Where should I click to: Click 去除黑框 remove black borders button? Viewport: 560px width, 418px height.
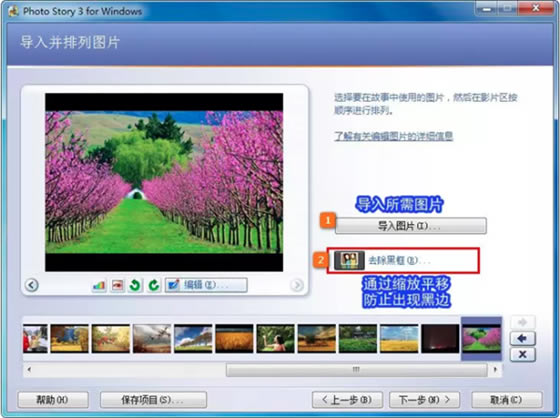point(403,260)
